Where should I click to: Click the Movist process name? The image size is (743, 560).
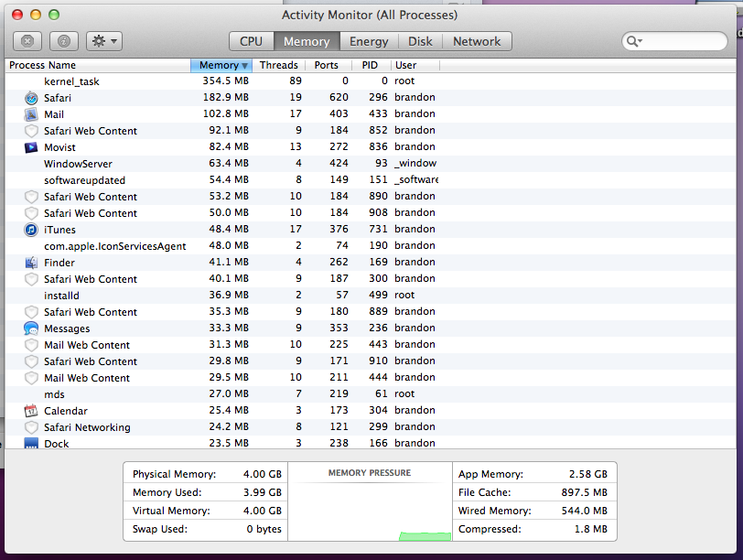click(59, 147)
